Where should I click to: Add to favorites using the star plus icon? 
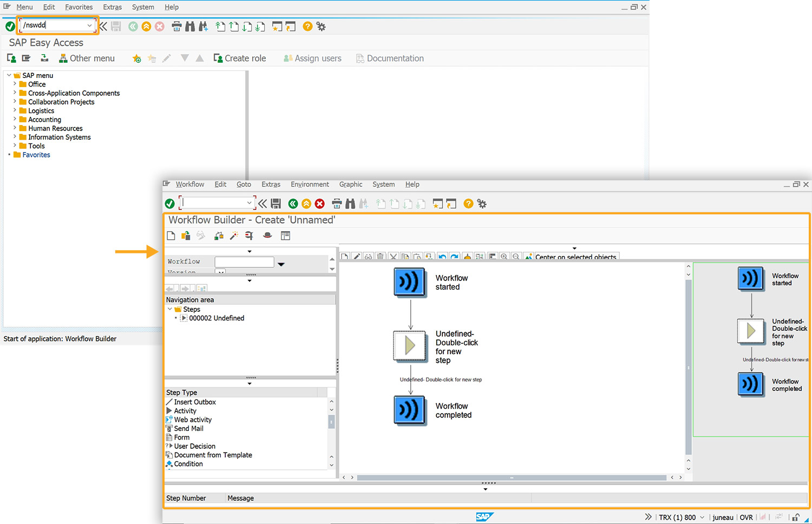[x=137, y=58]
